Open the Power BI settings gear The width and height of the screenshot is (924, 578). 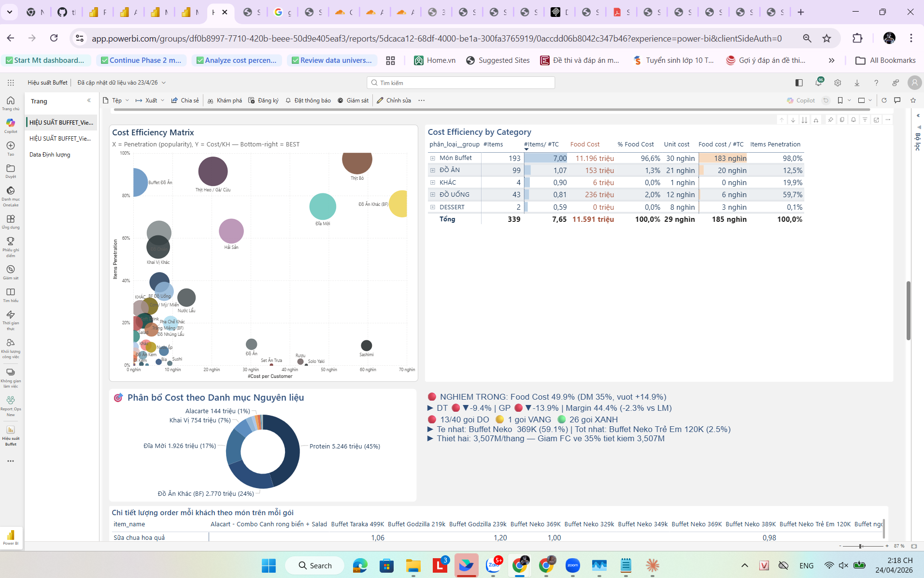click(838, 83)
